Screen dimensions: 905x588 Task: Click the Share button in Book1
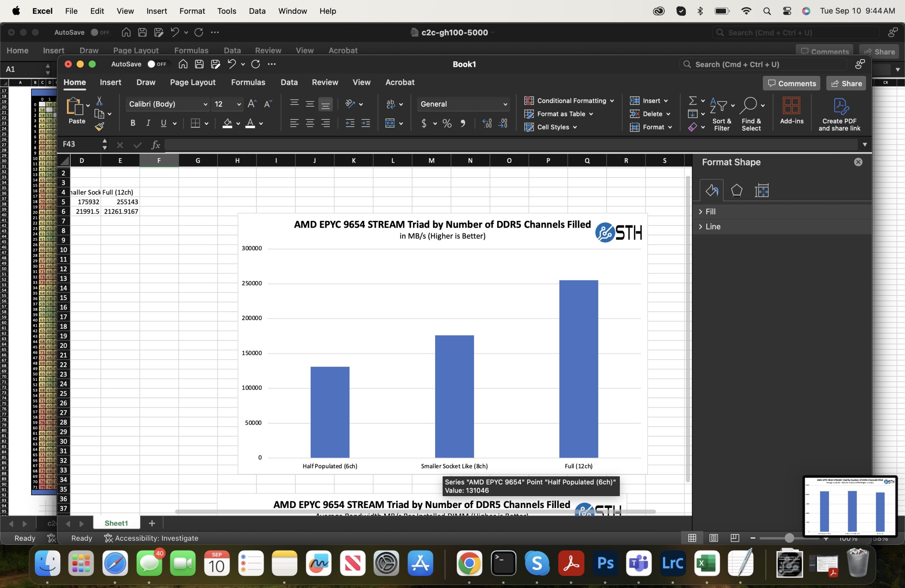tap(846, 84)
